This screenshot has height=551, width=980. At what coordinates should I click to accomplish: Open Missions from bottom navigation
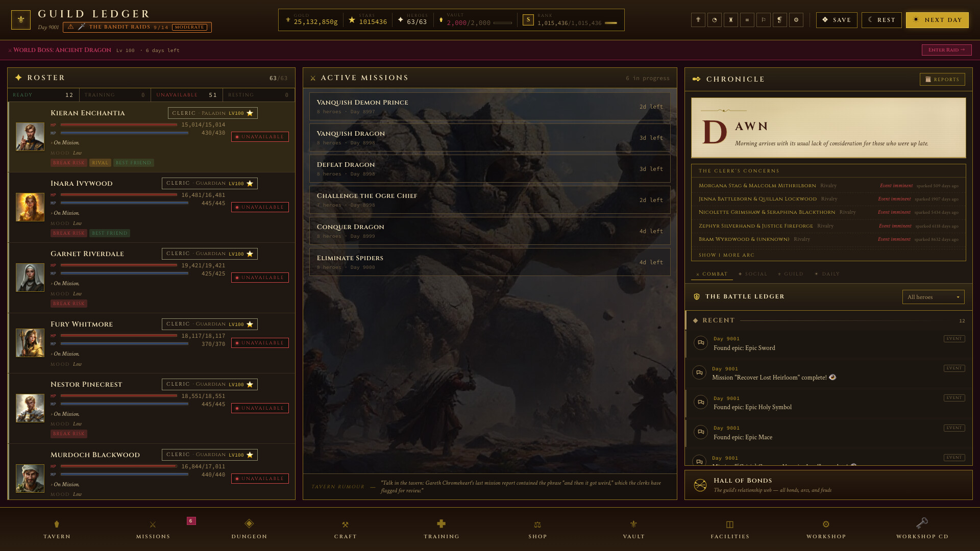(153, 529)
